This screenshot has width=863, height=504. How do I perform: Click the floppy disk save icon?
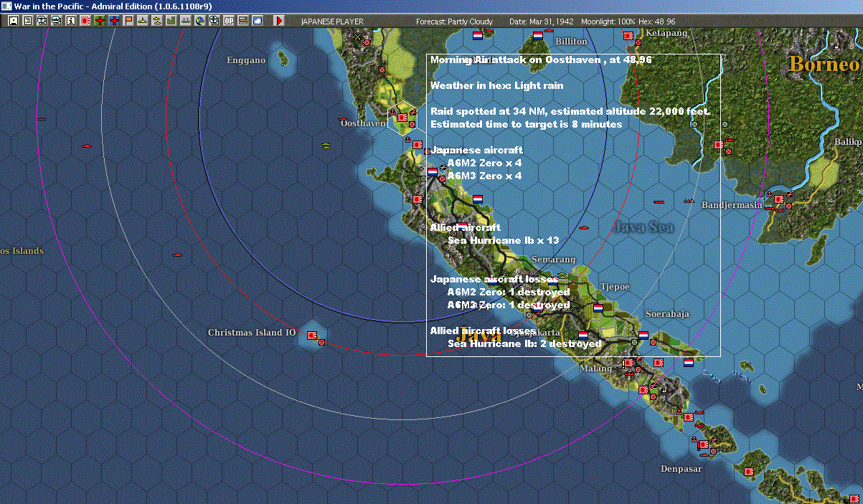click(x=13, y=22)
